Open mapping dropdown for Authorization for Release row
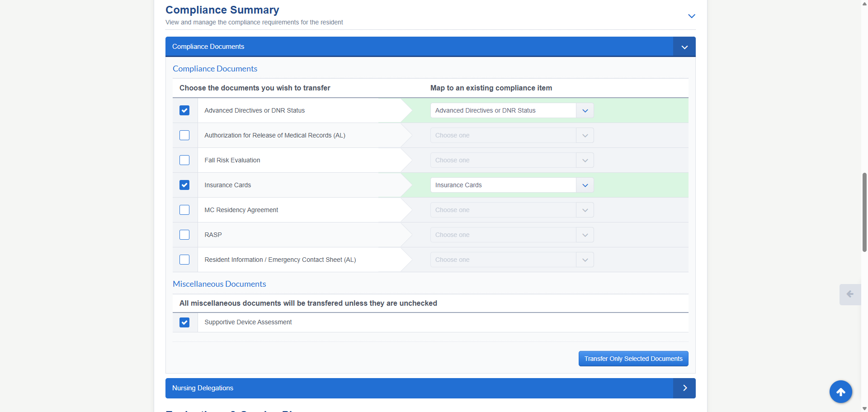The width and height of the screenshot is (868, 412). point(512,135)
